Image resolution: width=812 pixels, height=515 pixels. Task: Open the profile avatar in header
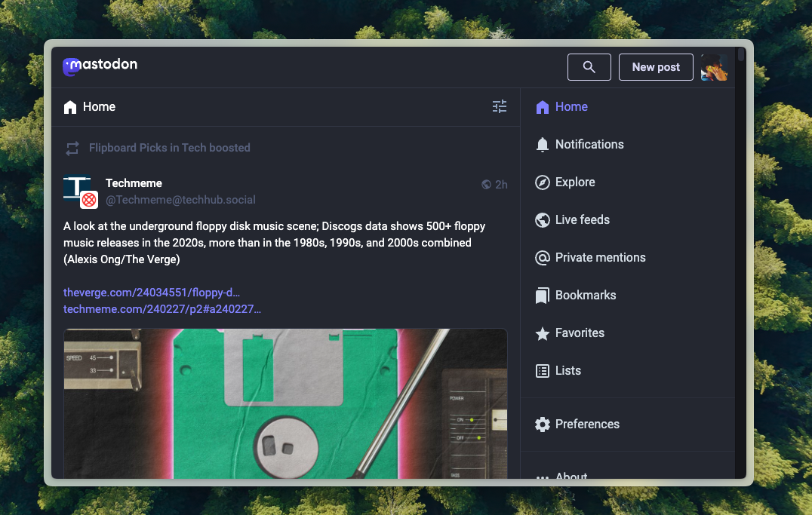pyautogui.click(x=714, y=67)
